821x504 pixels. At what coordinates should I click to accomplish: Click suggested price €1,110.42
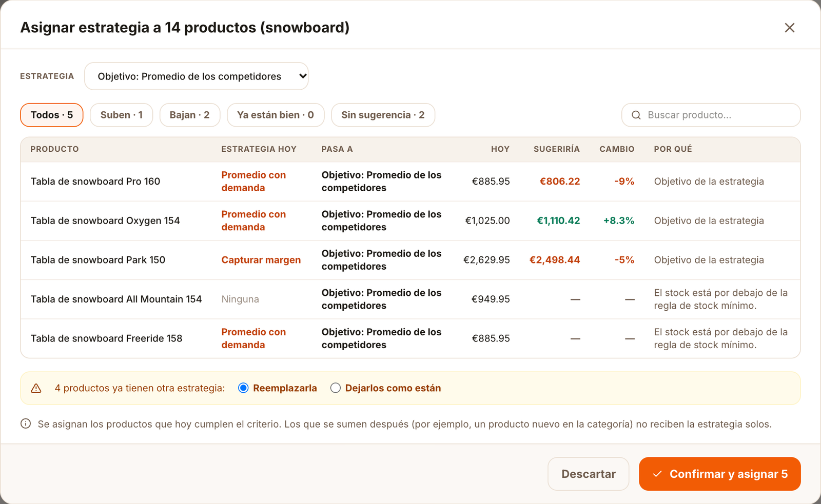coord(558,221)
